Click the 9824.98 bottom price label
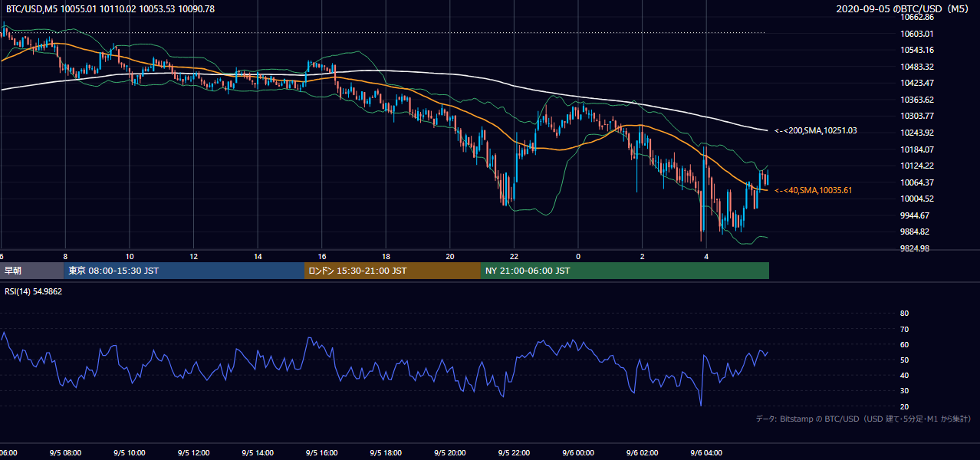This screenshot has width=980, height=460. coord(916,248)
